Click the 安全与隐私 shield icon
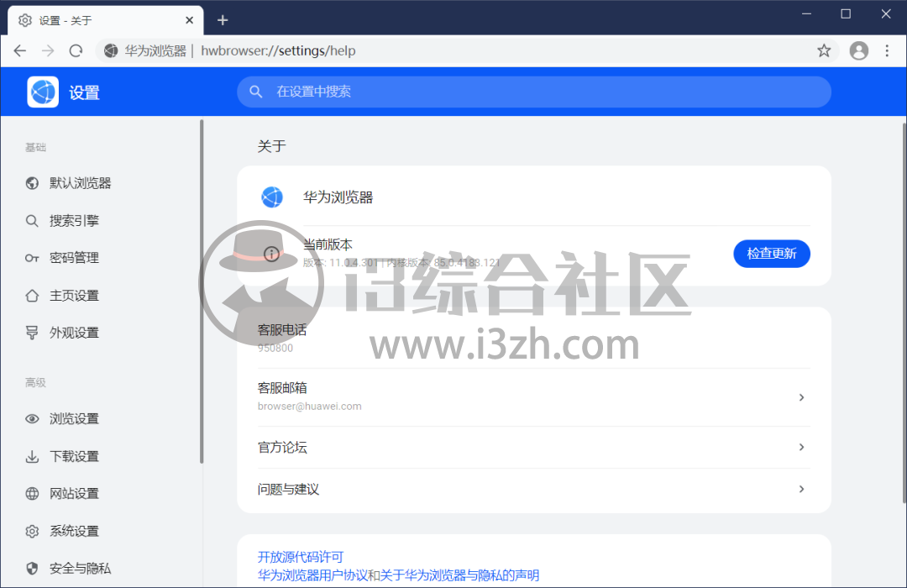 (32, 569)
